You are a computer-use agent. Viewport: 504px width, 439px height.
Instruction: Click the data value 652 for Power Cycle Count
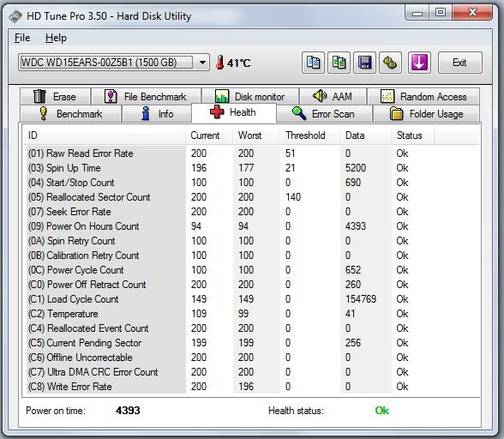(x=353, y=270)
